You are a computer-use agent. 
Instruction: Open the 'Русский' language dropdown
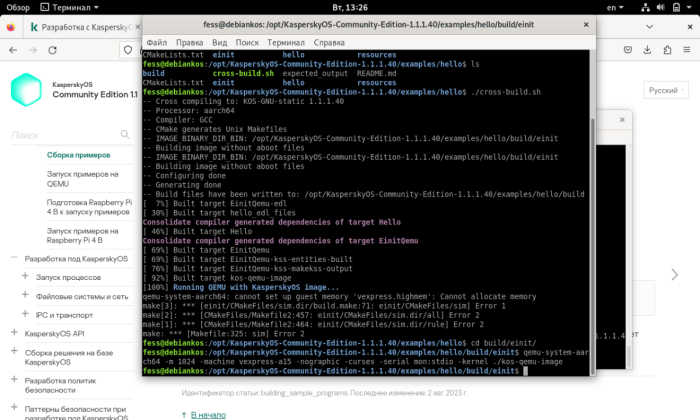tap(666, 90)
